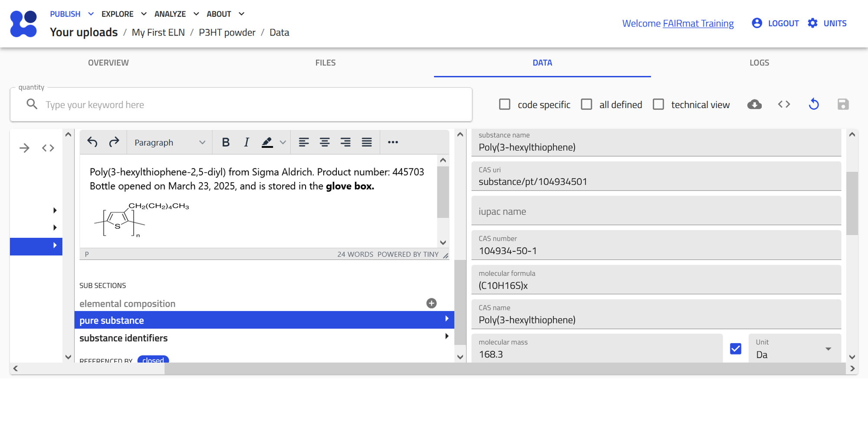
Task: Turn on technical view checkbox
Action: pos(658,105)
